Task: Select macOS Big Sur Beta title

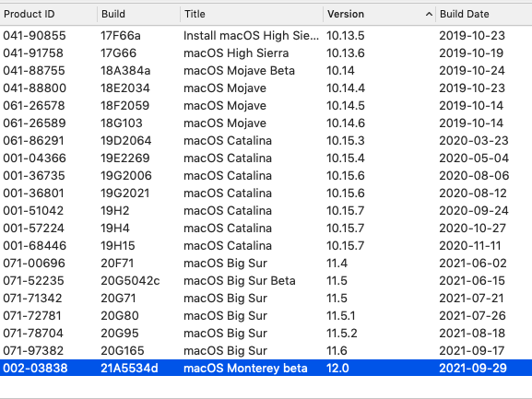Action: click(240, 281)
